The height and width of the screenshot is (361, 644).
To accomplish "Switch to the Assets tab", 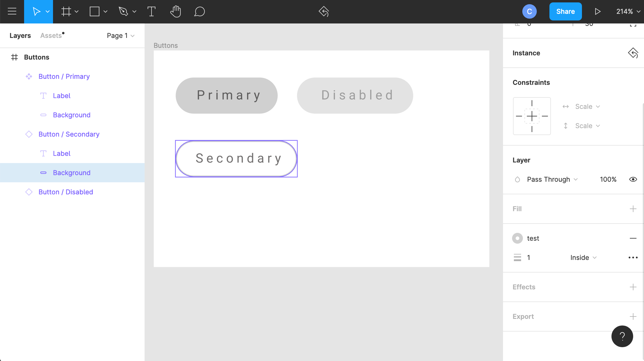I will (x=51, y=35).
